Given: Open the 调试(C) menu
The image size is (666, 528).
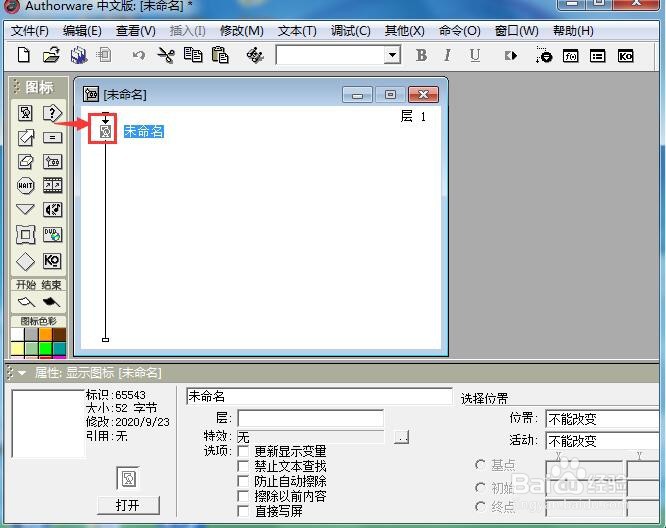Looking at the screenshot, I should tap(351, 31).
